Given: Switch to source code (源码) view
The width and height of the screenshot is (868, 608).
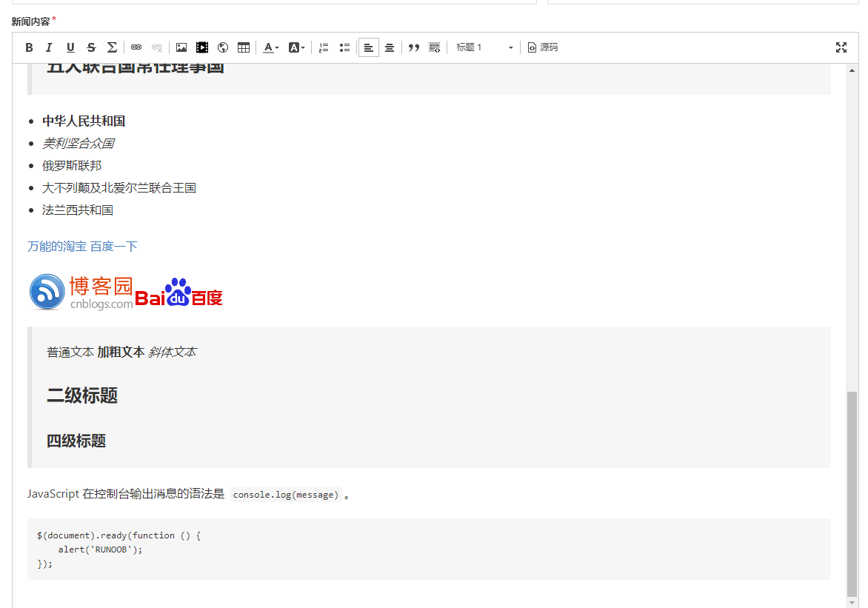Looking at the screenshot, I should coord(542,47).
